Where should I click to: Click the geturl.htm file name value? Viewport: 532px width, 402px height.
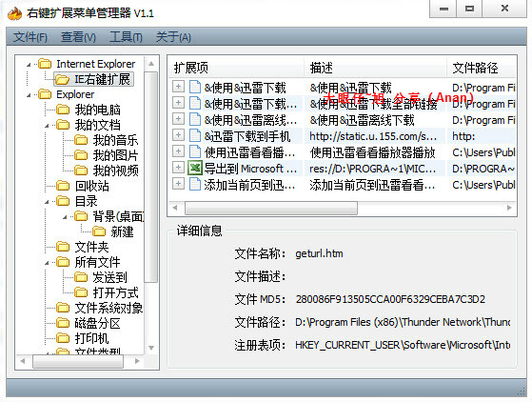click(x=319, y=253)
